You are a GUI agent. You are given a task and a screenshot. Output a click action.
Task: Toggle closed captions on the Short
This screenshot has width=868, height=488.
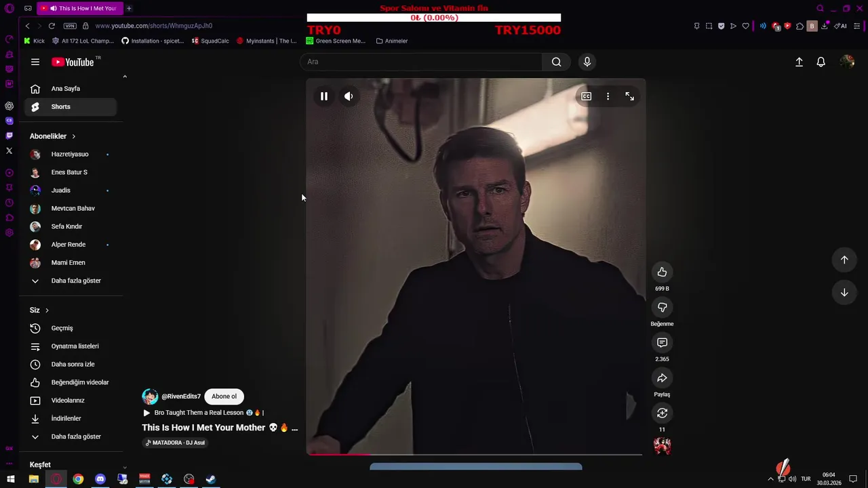click(x=587, y=96)
